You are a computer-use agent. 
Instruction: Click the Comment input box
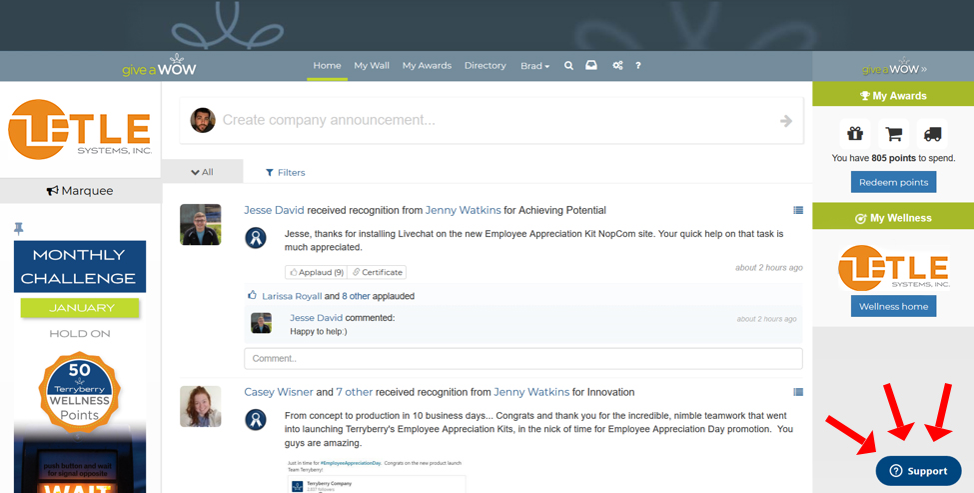pyautogui.click(x=523, y=358)
